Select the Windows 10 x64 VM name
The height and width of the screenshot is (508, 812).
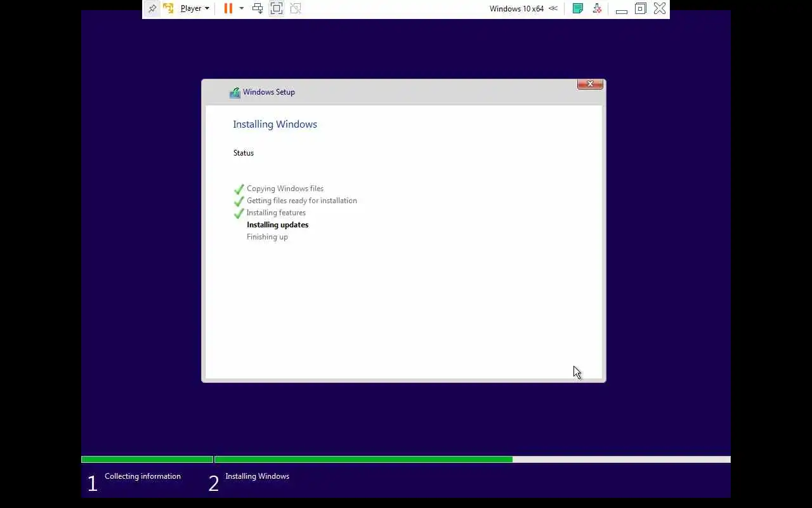[x=516, y=9]
